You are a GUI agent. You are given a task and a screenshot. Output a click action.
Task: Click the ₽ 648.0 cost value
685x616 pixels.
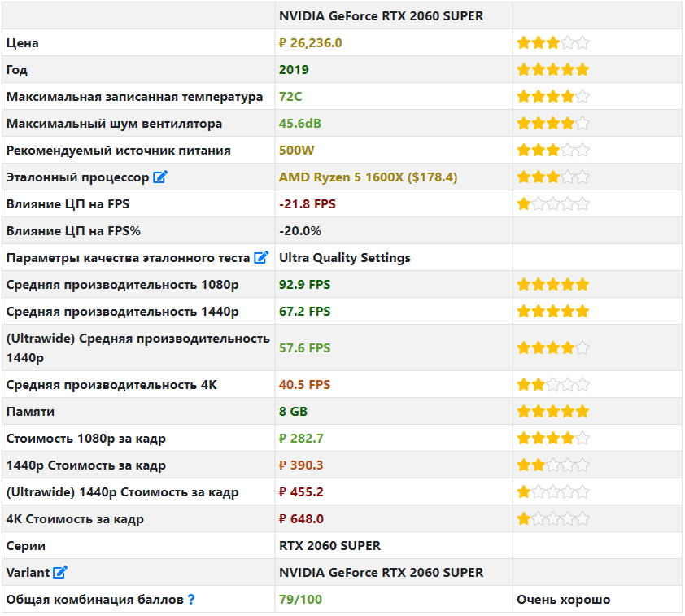[301, 518]
